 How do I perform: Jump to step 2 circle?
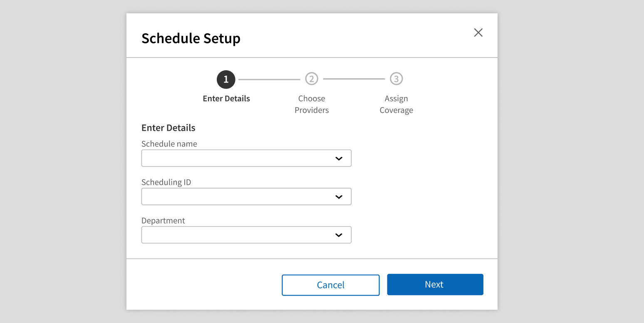(x=312, y=79)
